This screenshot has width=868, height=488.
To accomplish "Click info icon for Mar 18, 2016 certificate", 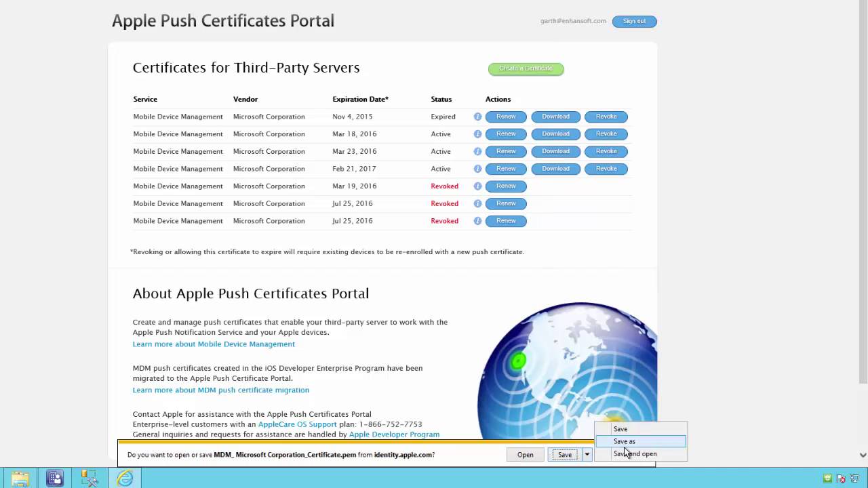I will pos(477,134).
